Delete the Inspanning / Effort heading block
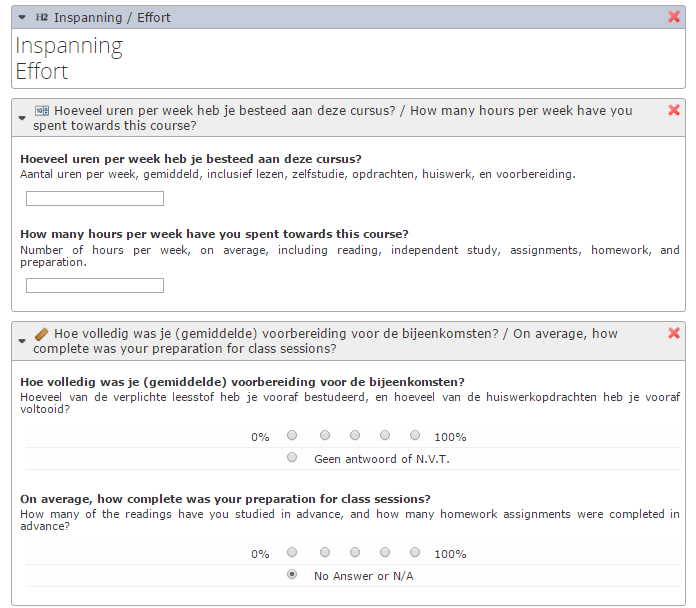The height and width of the screenshot is (608, 696). [x=674, y=17]
